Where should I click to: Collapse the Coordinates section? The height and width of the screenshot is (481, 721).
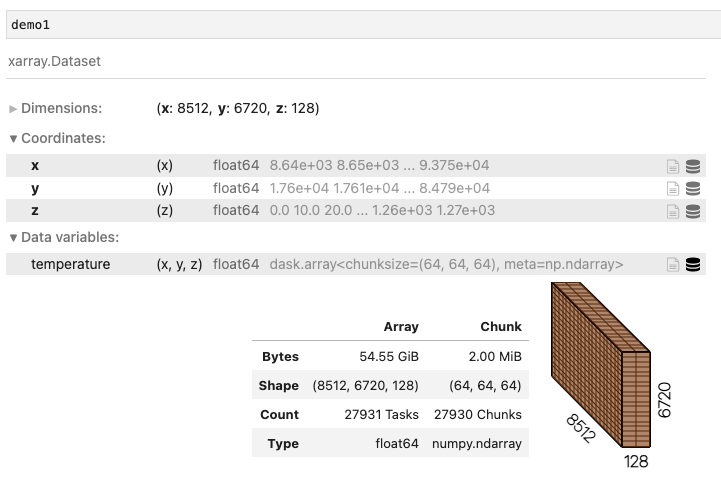pyautogui.click(x=57, y=138)
